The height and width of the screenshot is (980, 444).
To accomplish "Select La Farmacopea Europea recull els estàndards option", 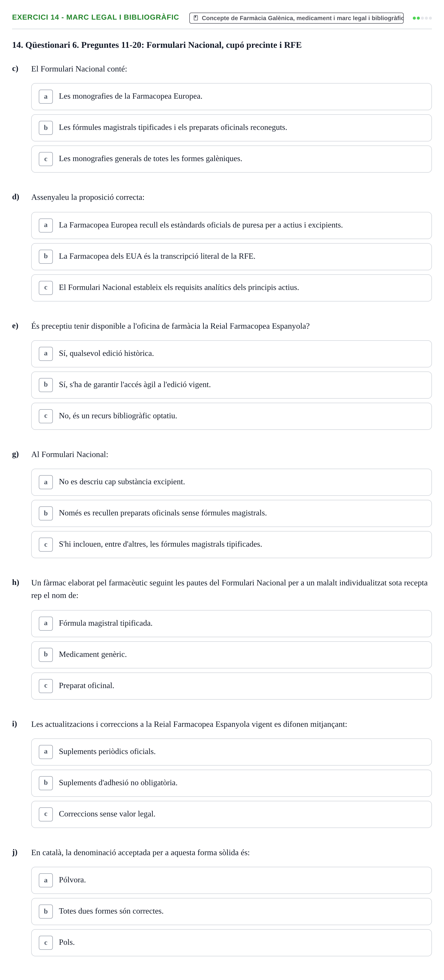I will pos(231,225).
